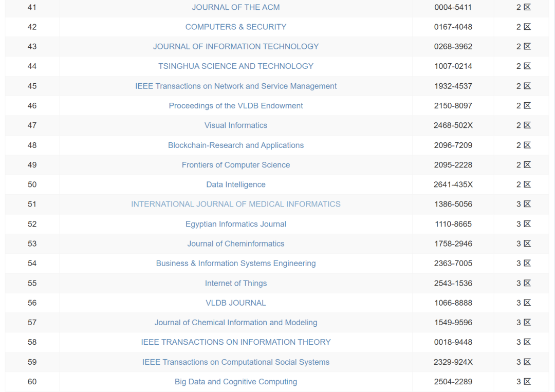Select ISSN 1110-8665 cell

coord(453,224)
